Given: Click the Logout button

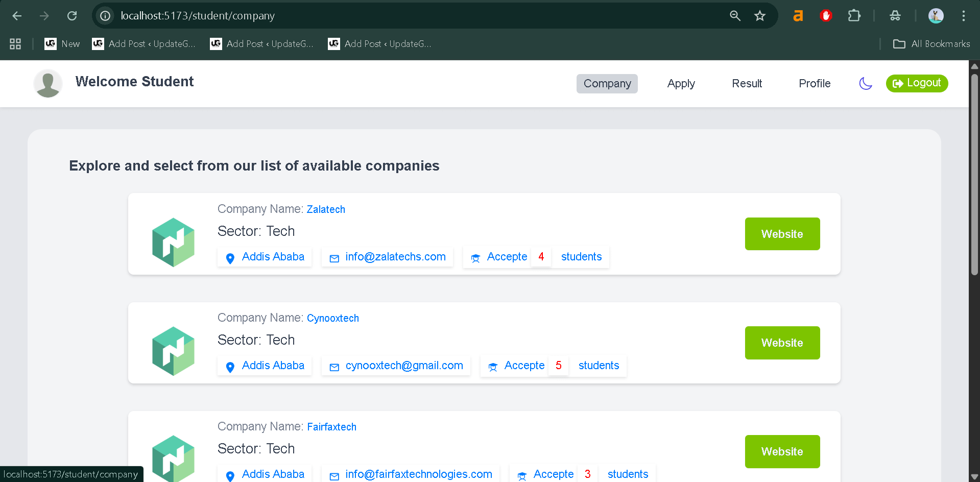Looking at the screenshot, I should [x=917, y=83].
